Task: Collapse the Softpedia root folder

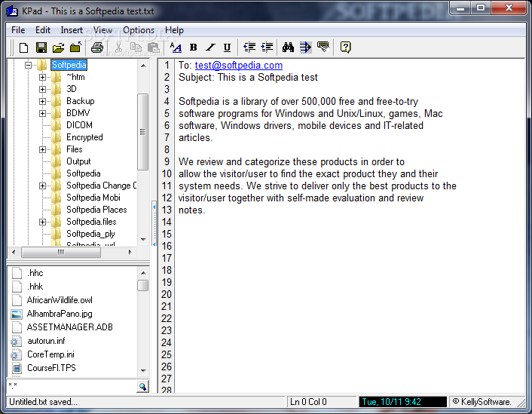Action: pyautogui.click(x=28, y=65)
